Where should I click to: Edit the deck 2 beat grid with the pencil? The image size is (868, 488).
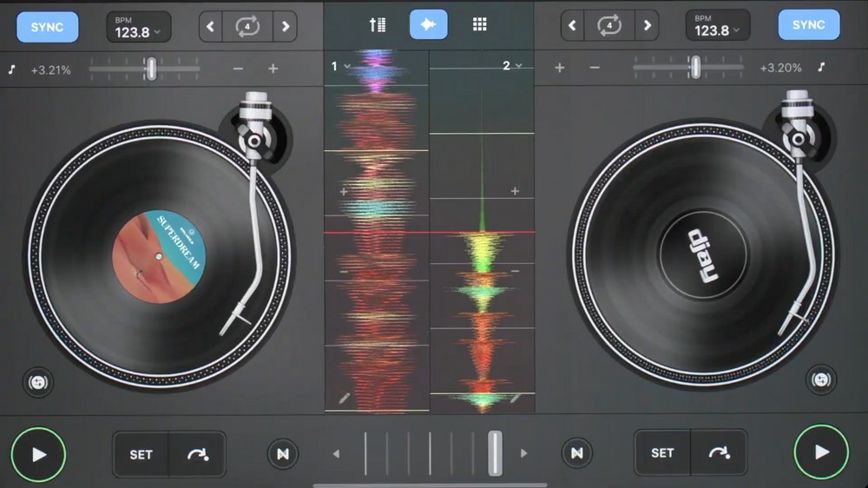[515, 398]
